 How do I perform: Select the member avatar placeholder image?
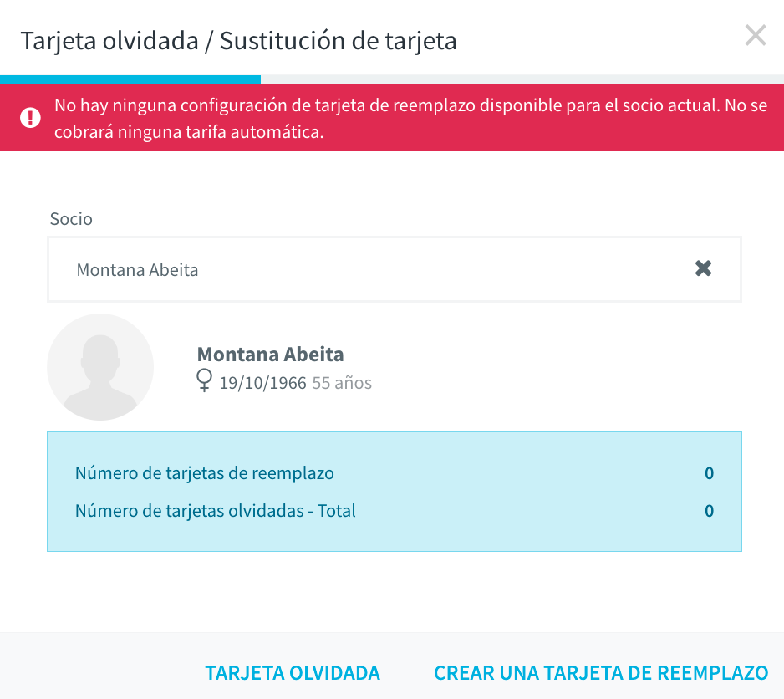tap(100, 367)
